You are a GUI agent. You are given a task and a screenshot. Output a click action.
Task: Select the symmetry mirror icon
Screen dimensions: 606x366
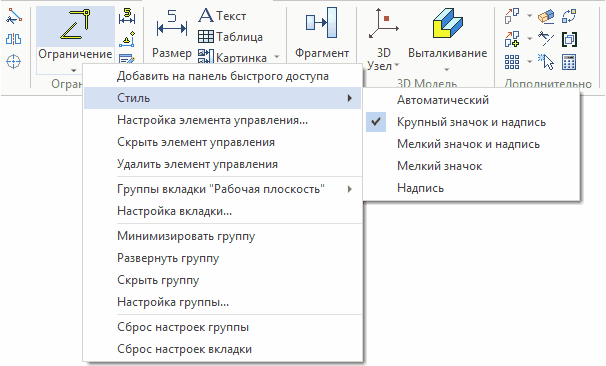click(x=14, y=39)
